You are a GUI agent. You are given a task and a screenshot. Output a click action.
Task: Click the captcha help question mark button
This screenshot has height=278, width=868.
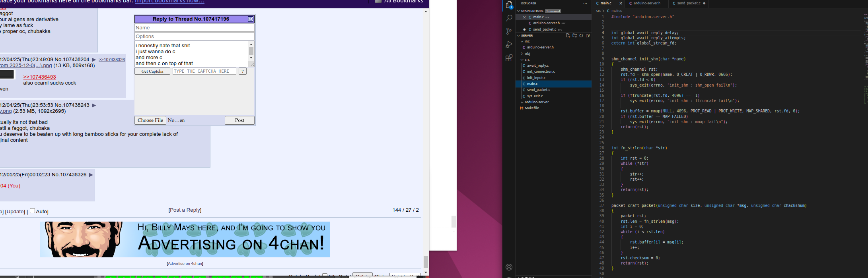tap(243, 71)
